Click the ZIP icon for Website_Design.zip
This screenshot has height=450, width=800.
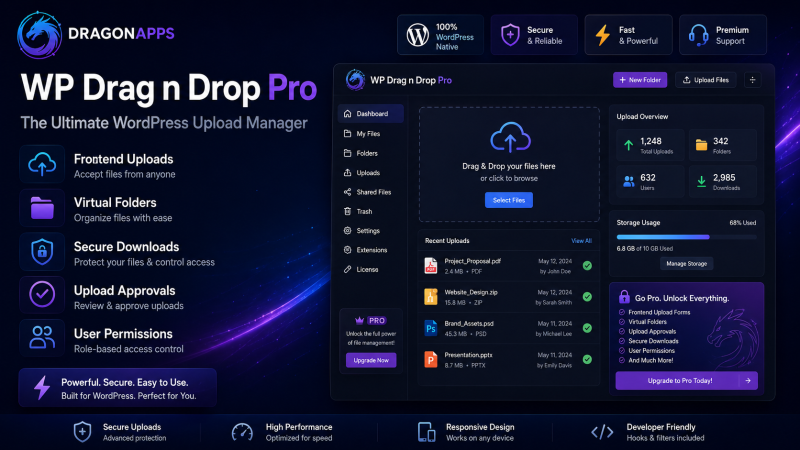(x=431, y=296)
